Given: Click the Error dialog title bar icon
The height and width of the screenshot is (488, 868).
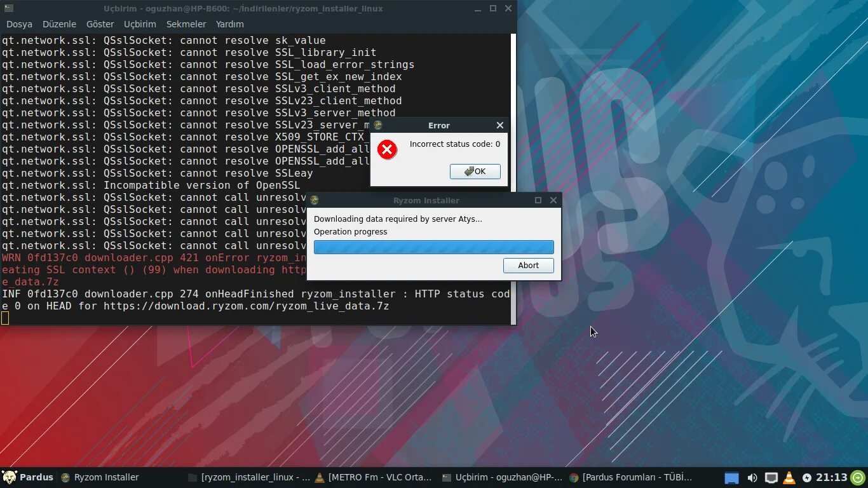Looking at the screenshot, I should [x=377, y=125].
